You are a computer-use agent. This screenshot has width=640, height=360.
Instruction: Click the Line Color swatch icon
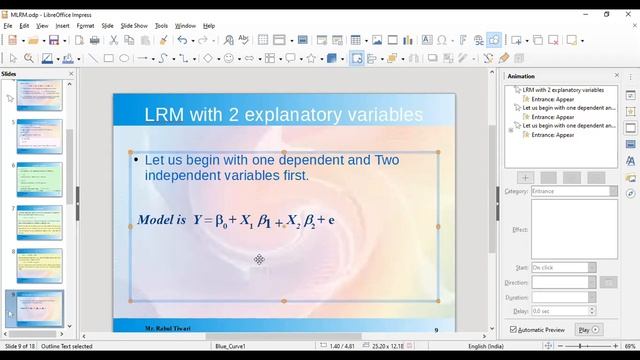47,58
